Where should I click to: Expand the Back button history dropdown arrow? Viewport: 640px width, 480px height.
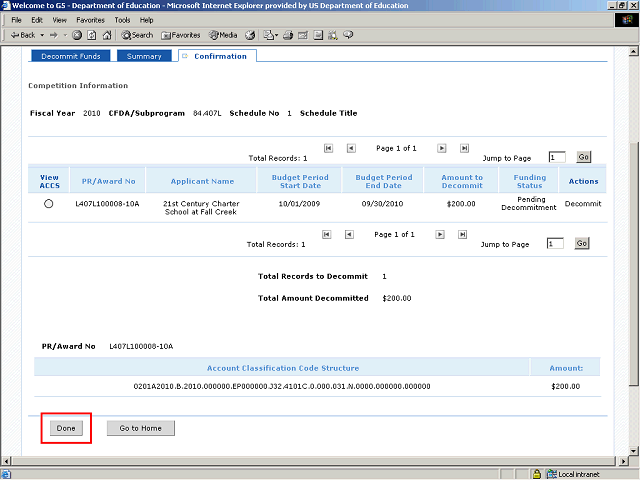click(41, 35)
